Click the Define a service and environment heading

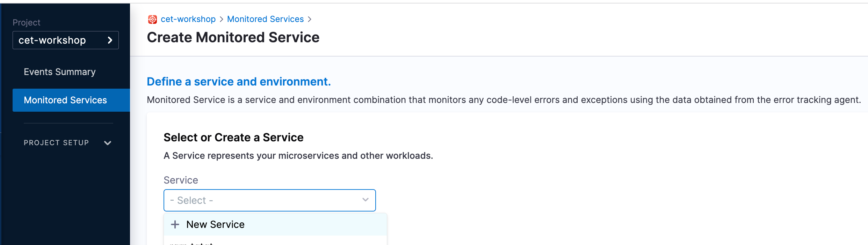(x=239, y=82)
